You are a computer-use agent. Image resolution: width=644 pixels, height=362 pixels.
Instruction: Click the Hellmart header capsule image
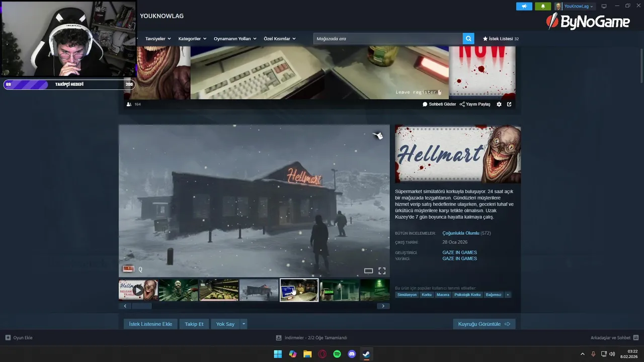(458, 154)
